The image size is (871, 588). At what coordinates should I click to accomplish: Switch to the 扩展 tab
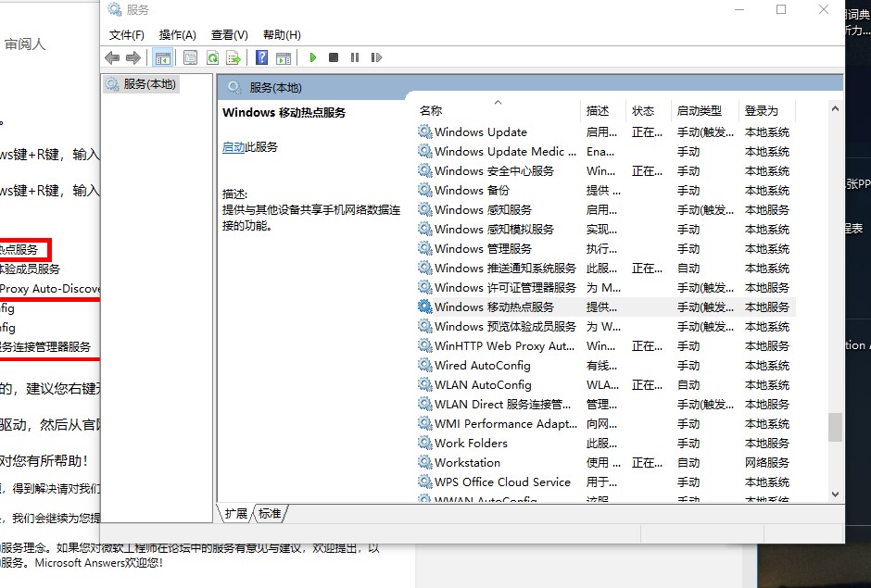coord(236,514)
